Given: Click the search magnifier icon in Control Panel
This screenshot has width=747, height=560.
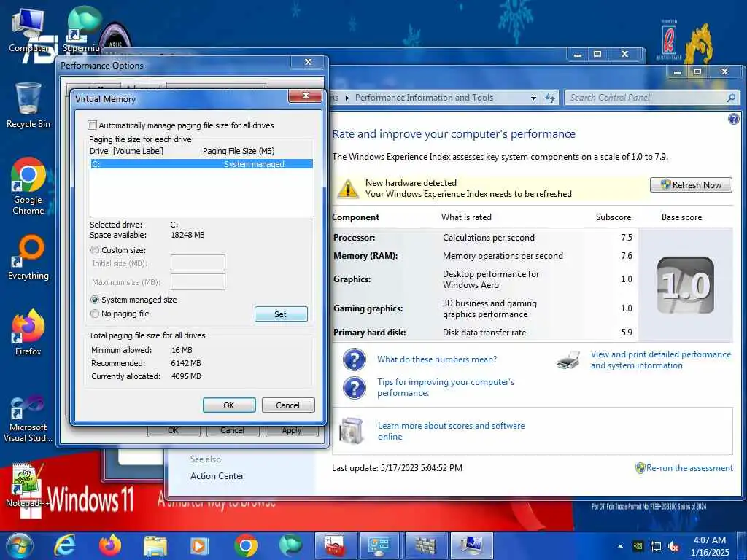Looking at the screenshot, I should pyautogui.click(x=731, y=98).
